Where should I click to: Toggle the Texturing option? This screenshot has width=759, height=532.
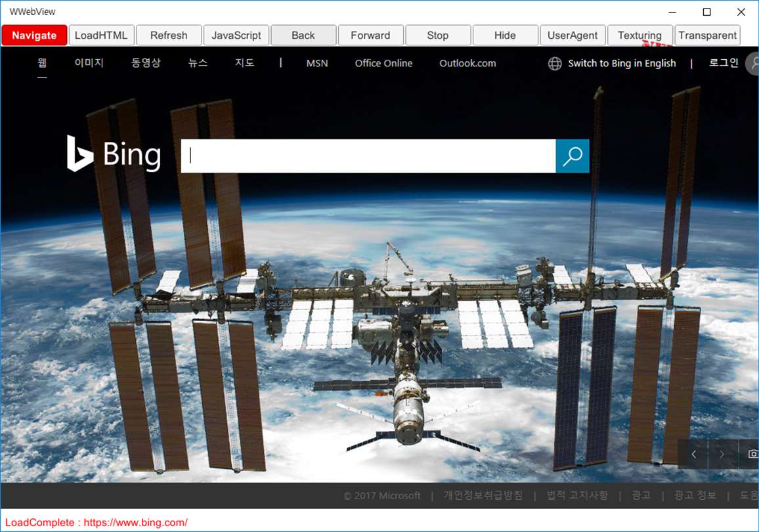(x=640, y=35)
